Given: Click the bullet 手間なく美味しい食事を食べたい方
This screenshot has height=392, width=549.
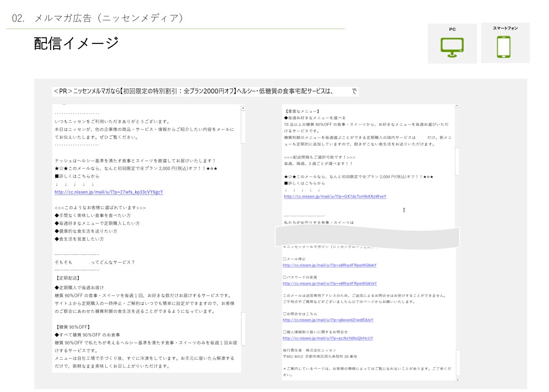Looking at the screenshot, I should tap(93, 215).
